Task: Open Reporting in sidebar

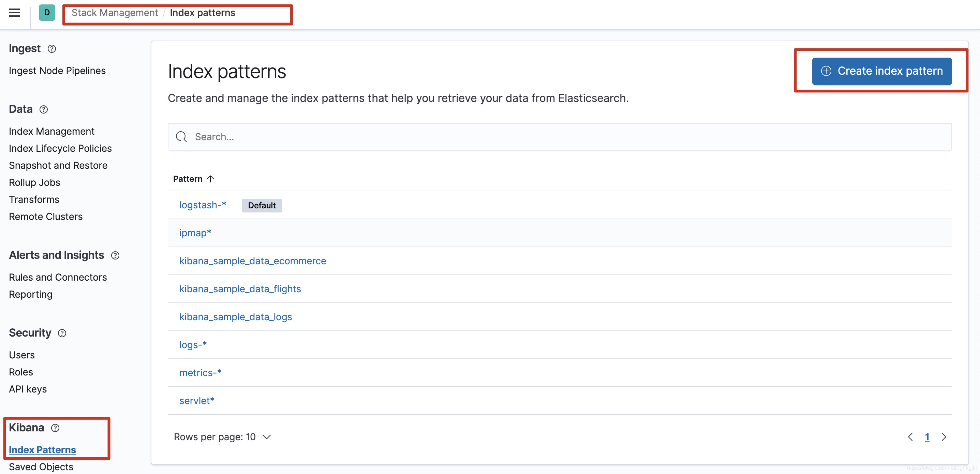Action: point(30,294)
